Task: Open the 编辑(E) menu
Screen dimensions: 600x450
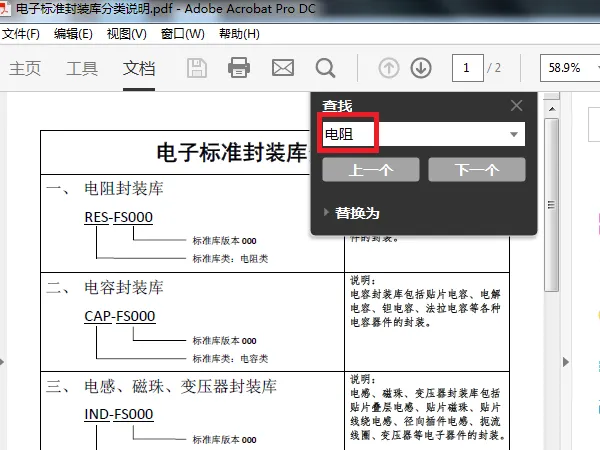Action: coord(73,34)
